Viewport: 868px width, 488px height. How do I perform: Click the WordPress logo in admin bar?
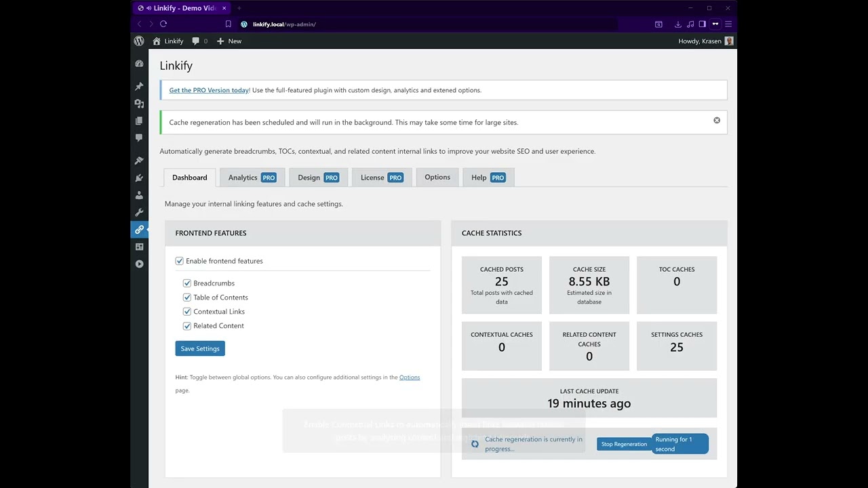click(x=139, y=41)
